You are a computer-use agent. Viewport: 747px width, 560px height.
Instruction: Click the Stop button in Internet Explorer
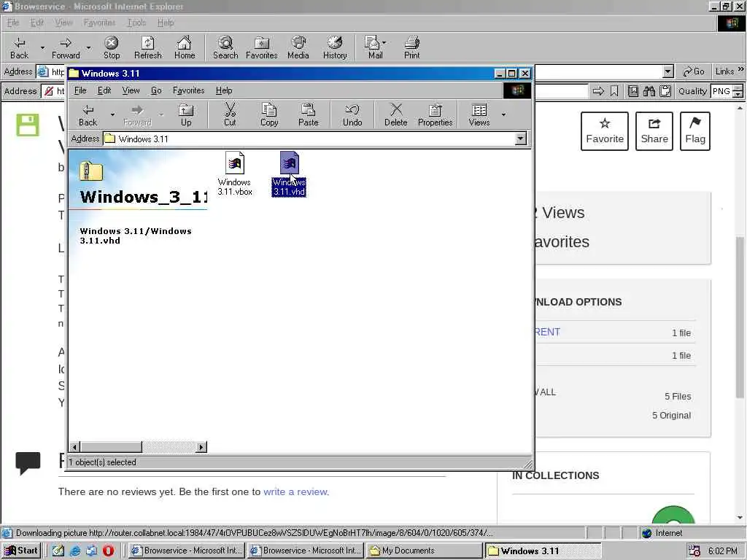(x=112, y=48)
